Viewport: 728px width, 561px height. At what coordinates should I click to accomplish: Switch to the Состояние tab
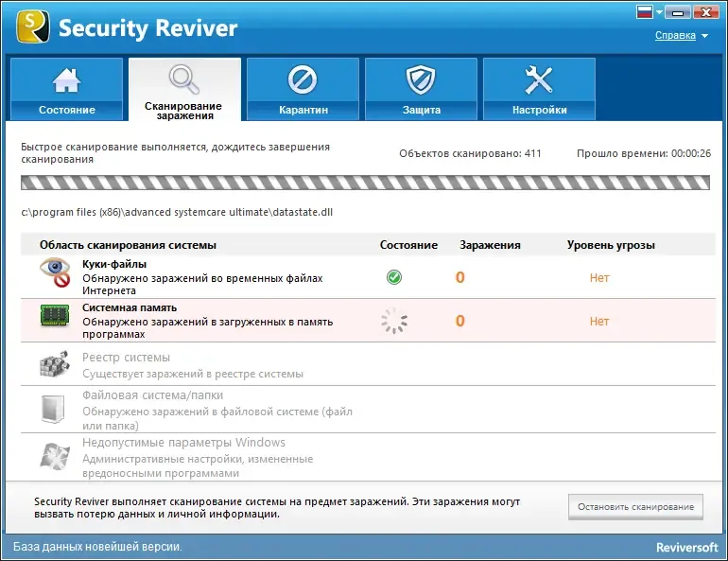coord(66,89)
